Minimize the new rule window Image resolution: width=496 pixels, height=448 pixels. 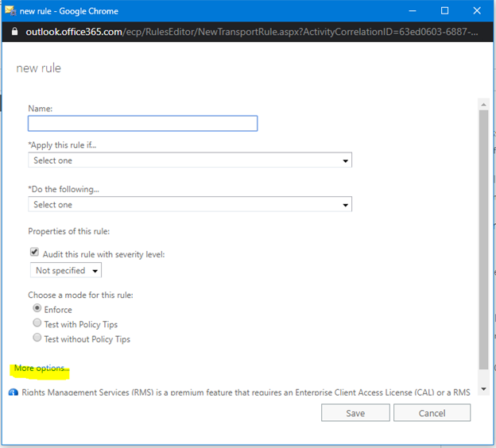(413, 11)
